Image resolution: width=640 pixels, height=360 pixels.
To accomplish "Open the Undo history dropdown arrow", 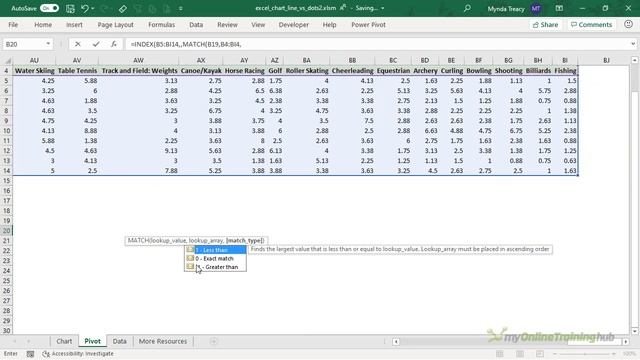I will pos(93,8).
